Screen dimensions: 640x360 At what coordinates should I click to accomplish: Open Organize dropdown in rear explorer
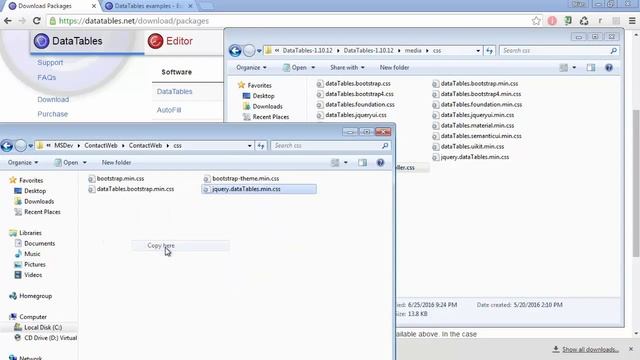pos(251,68)
